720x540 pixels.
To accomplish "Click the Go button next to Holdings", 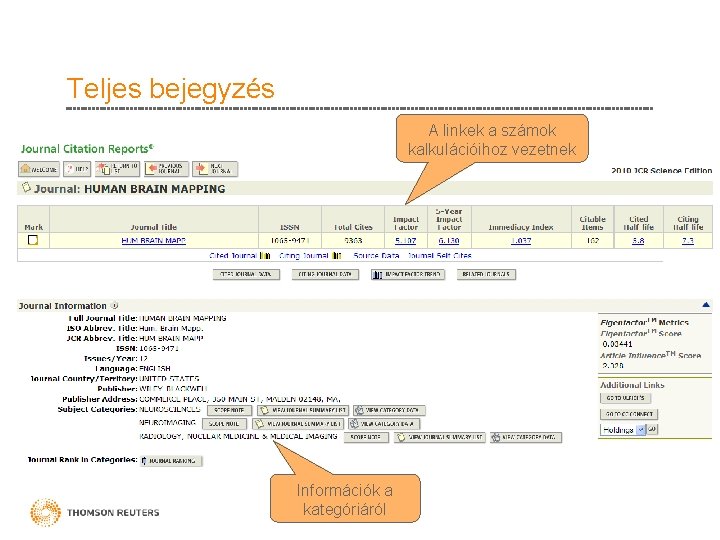I will tap(652, 429).
